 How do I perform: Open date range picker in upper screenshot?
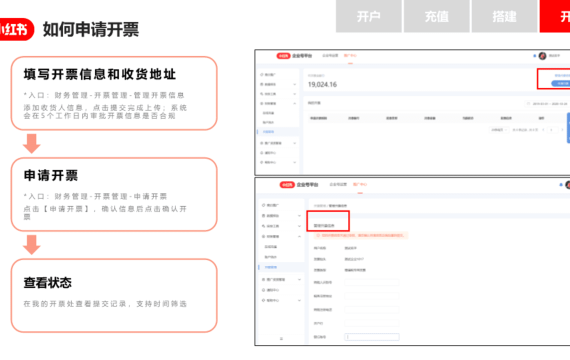(547, 104)
